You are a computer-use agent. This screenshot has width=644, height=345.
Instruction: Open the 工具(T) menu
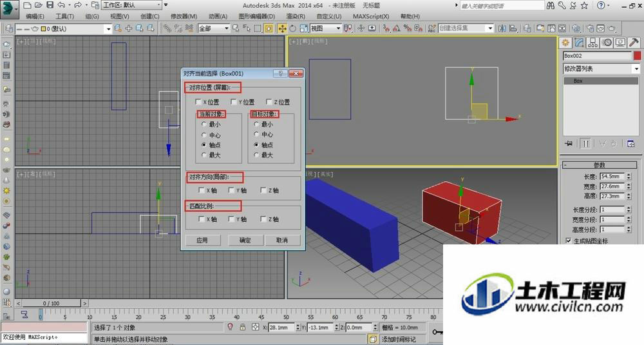(64, 17)
